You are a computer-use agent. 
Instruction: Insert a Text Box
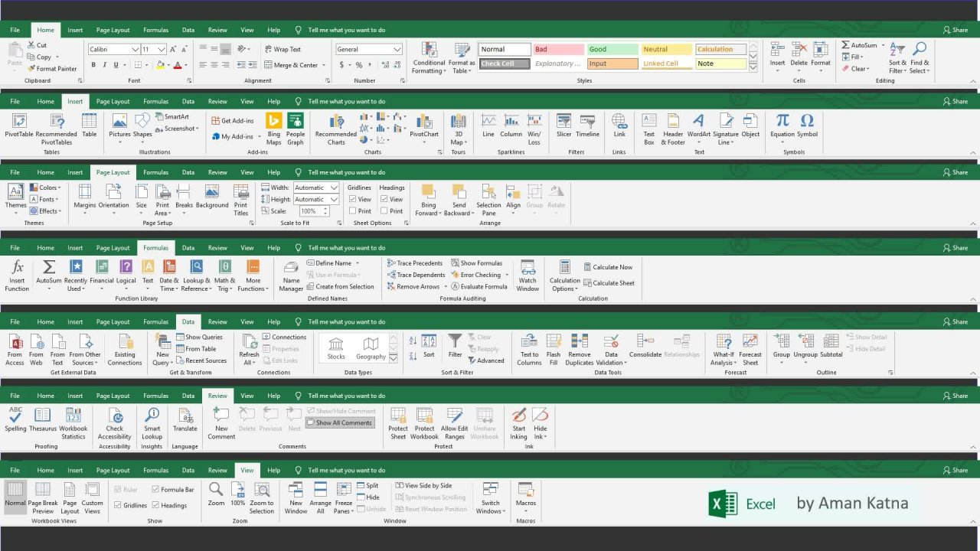tap(649, 129)
